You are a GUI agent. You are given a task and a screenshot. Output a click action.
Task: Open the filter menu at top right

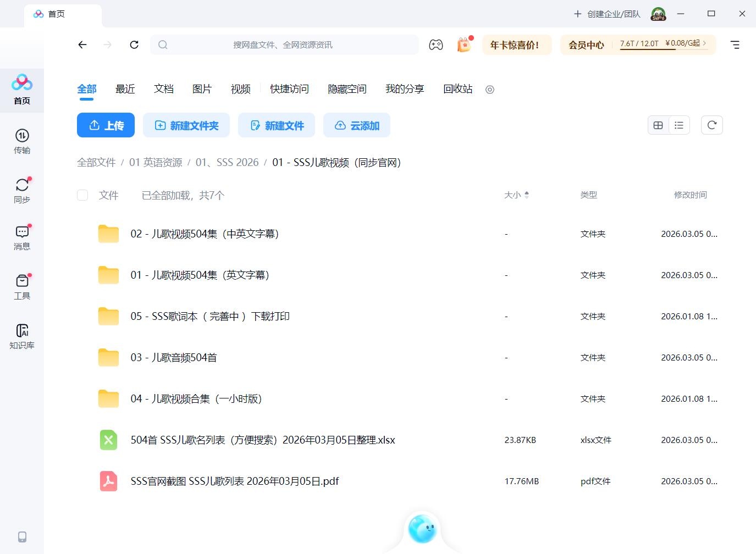pos(735,45)
